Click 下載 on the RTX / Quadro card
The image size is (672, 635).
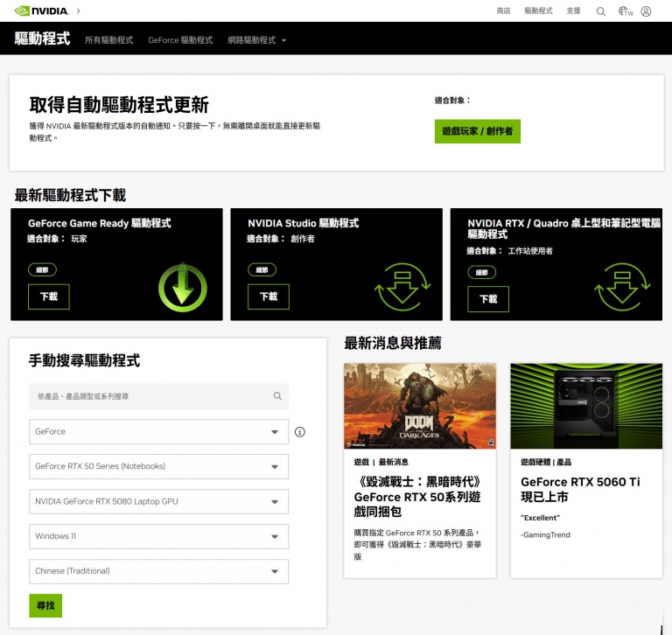tap(488, 299)
